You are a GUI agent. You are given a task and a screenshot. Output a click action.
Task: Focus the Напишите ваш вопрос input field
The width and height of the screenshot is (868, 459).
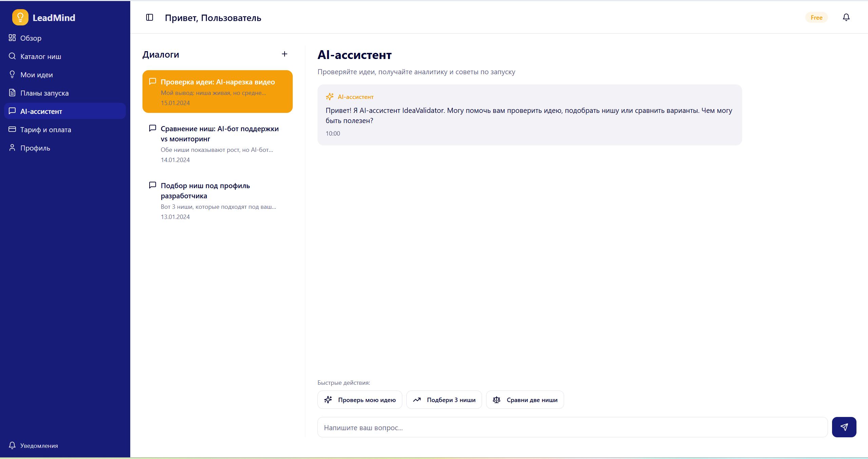click(572, 427)
